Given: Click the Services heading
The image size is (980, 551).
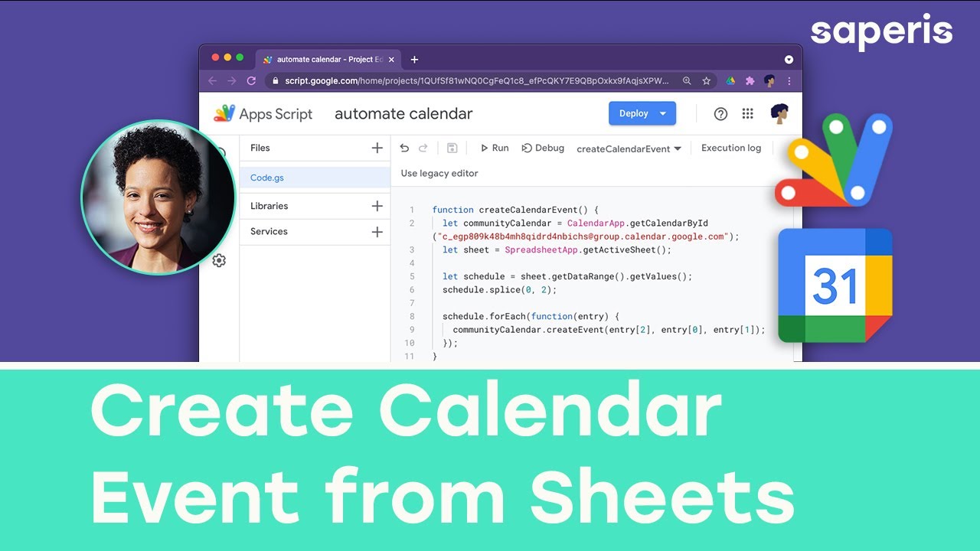Looking at the screenshot, I should tap(269, 232).
